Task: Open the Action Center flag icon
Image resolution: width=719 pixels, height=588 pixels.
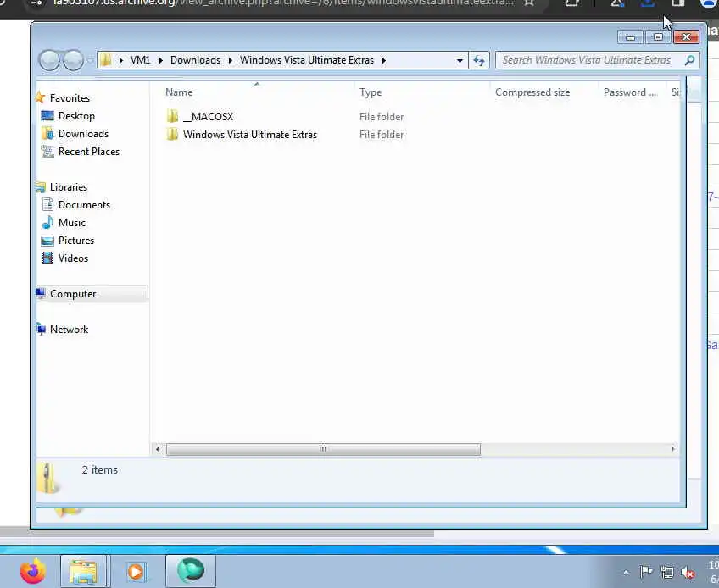Action: [x=646, y=572]
